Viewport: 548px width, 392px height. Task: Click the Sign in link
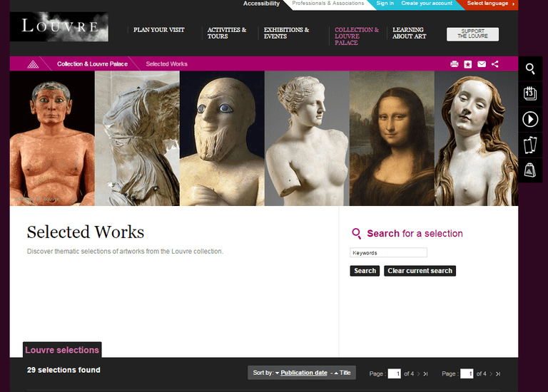point(385,3)
